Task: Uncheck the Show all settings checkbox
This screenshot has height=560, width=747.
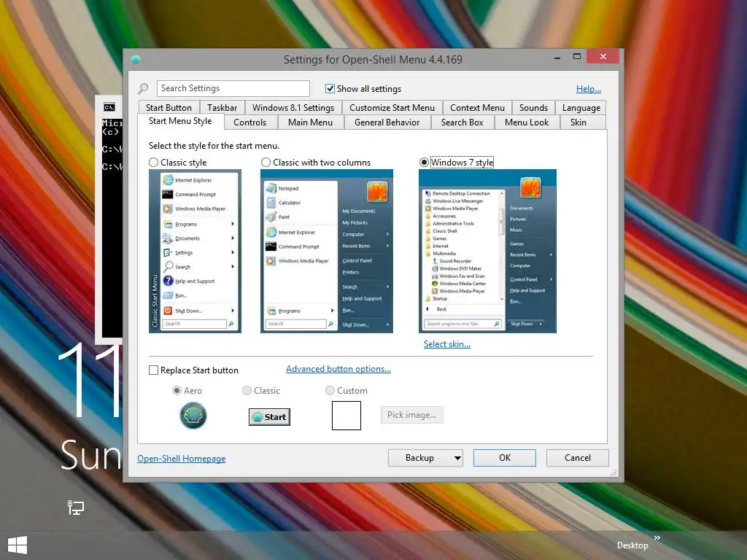Action: (x=330, y=88)
